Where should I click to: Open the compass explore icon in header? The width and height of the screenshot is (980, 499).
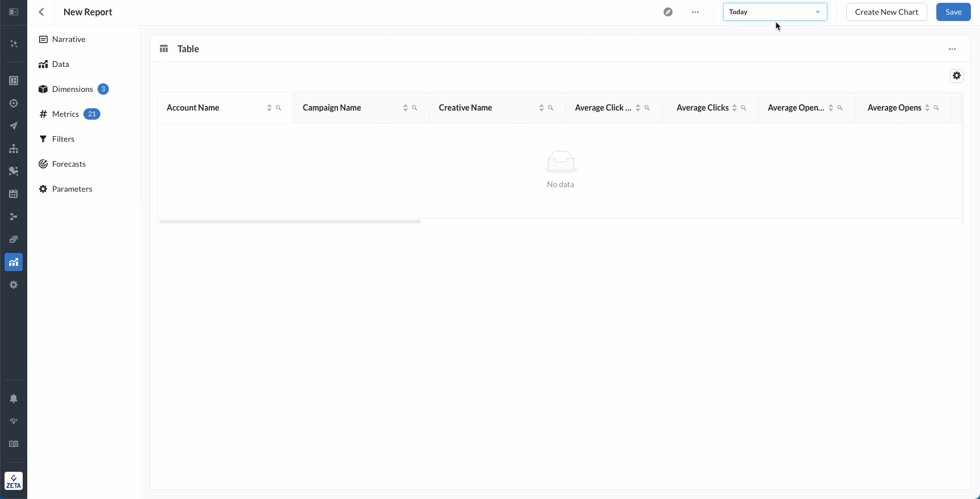click(668, 12)
